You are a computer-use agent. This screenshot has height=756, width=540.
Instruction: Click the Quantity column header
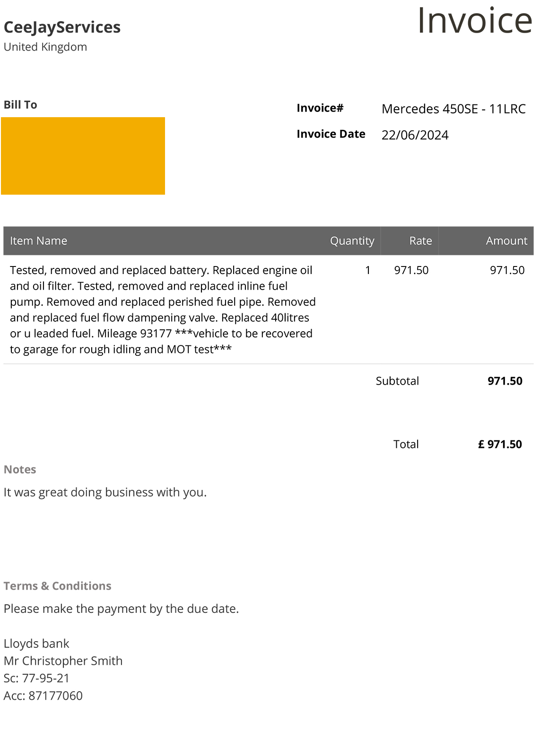coord(352,241)
